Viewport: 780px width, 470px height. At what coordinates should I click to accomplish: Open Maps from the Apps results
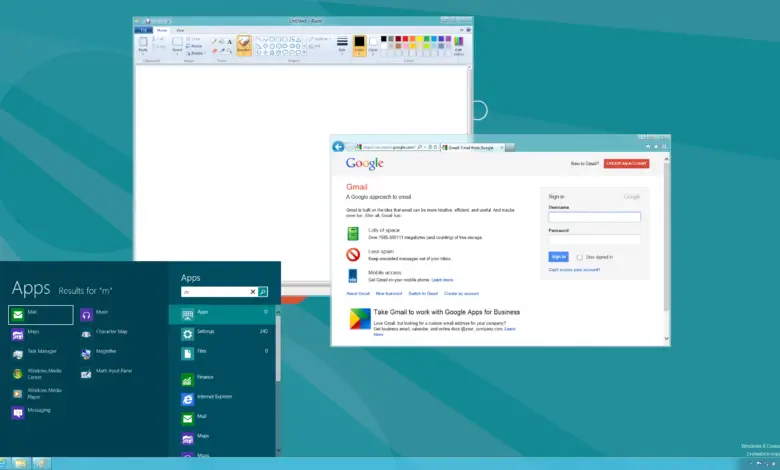pyautogui.click(x=26, y=334)
